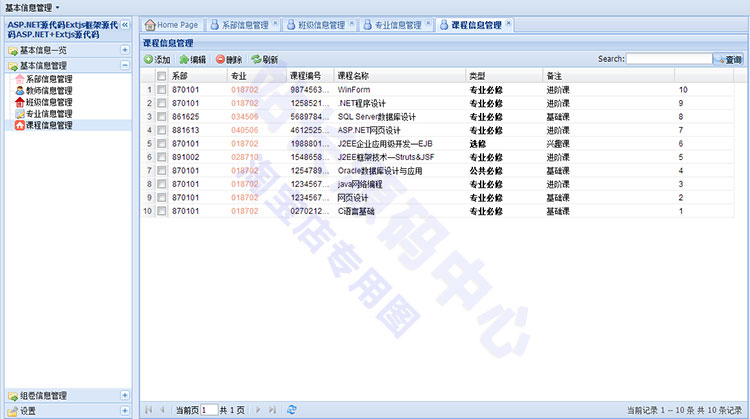Expand the 基本信息一览 accordion panel
Screen dimensions: 750x419
[x=125, y=50]
